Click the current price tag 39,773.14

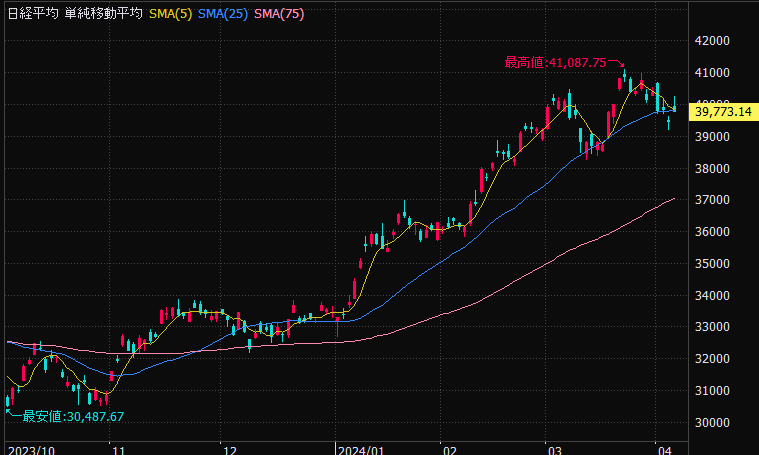pyautogui.click(x=723, y=112)
